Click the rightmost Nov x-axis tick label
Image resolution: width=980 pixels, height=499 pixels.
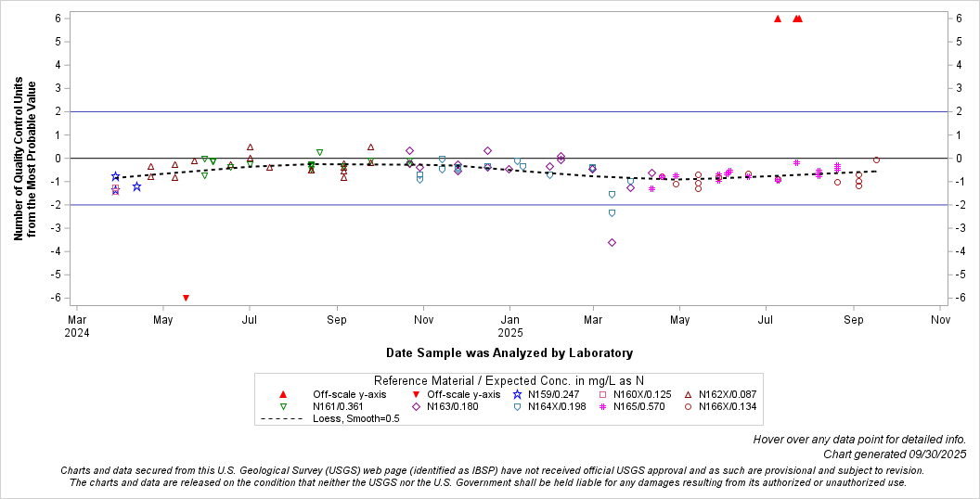click(x=940, y=320)
